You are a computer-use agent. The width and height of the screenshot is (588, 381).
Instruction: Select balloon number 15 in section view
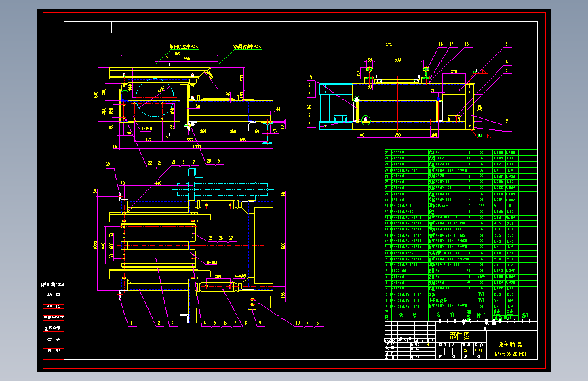pyautogui.click(x=506, y=44)
